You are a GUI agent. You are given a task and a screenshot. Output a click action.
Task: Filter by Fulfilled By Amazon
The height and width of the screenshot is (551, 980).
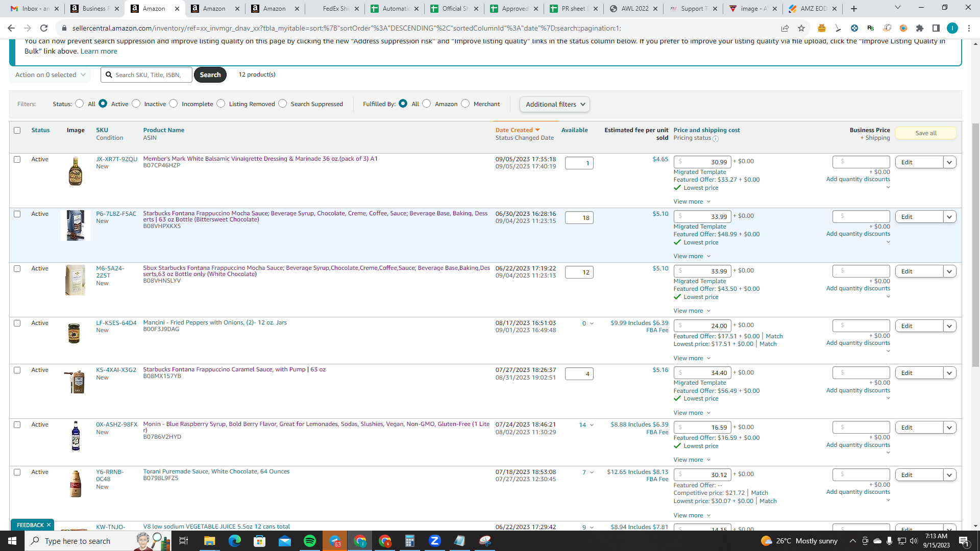[427, 104]
